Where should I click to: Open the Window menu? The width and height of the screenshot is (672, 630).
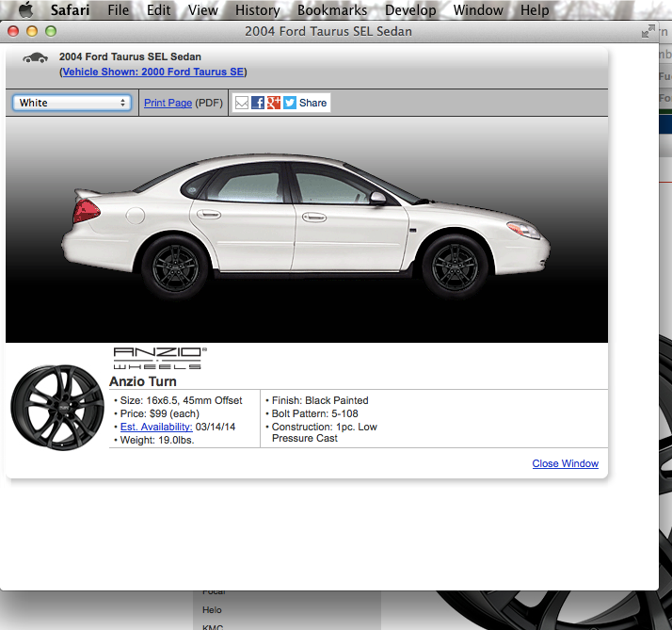(478, 9)
